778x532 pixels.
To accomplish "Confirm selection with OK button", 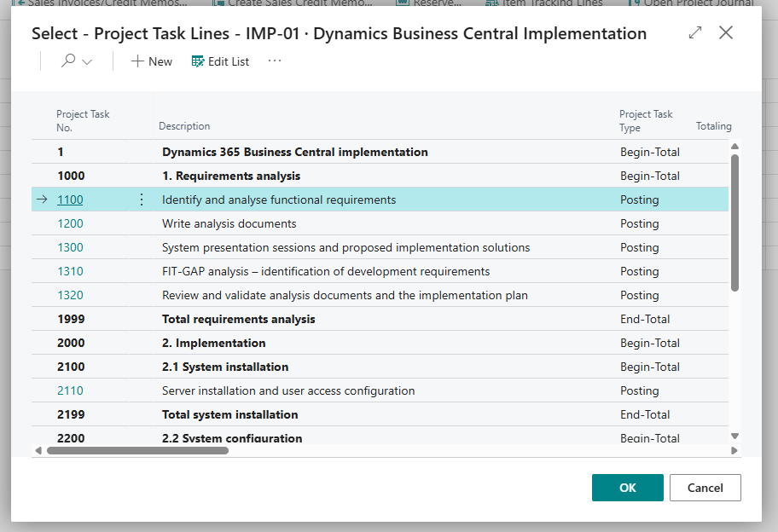I will pos(627,488).
